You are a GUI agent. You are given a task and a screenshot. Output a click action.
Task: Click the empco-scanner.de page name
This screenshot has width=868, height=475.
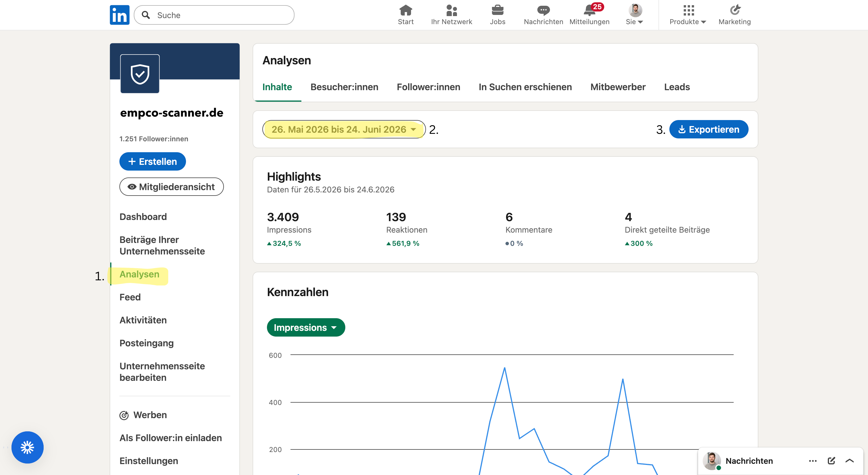[172, 113]
